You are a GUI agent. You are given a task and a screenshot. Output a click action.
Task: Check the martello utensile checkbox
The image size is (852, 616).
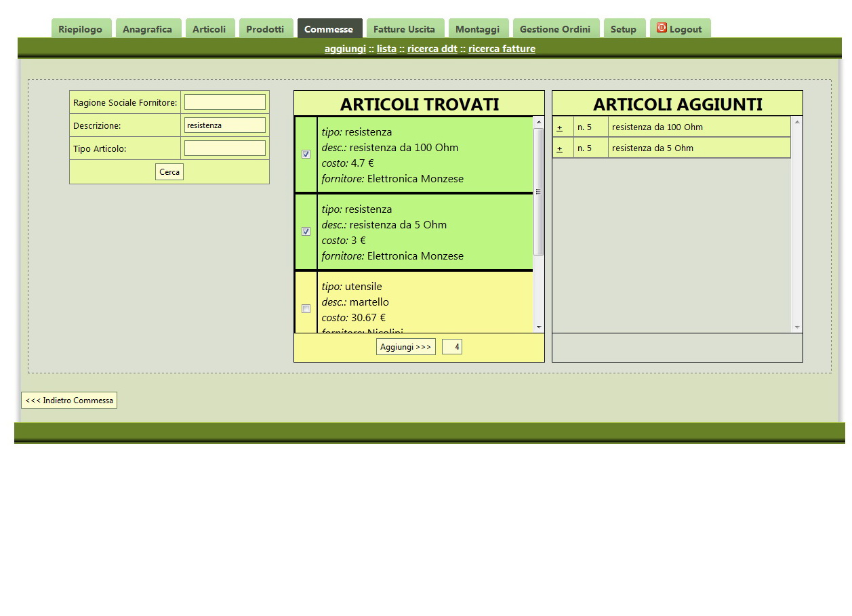[306, 309]
